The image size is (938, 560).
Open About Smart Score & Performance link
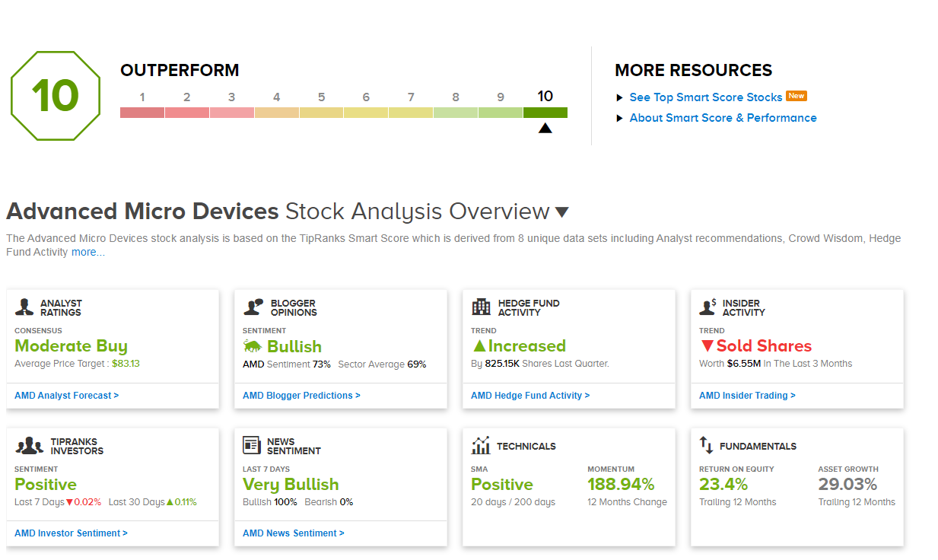(x=723, y=118)
